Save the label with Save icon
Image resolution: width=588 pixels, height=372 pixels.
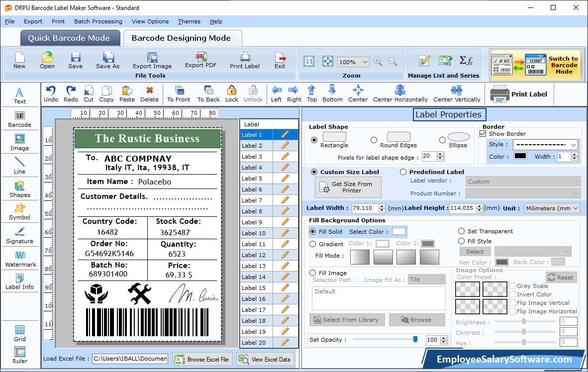(76, 61)
